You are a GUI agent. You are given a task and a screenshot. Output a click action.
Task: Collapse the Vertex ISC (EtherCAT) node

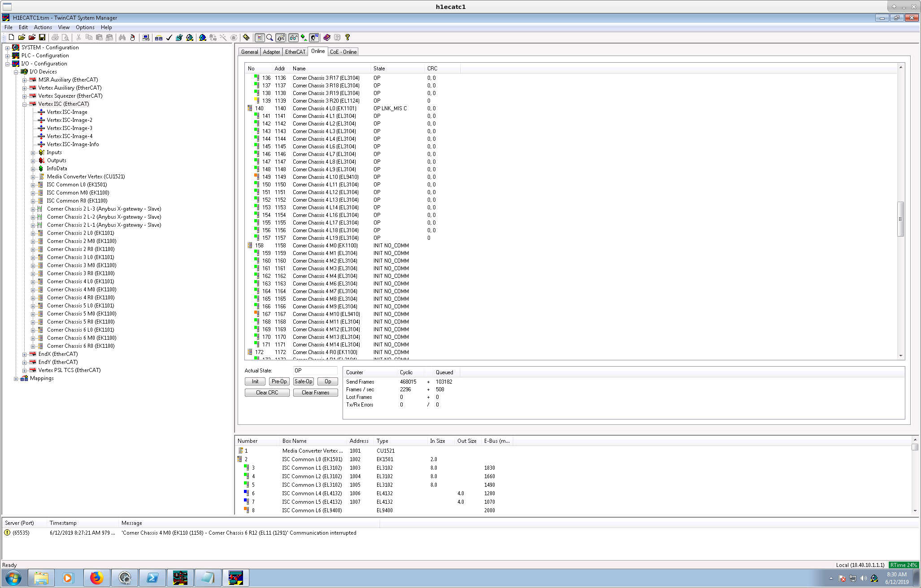[24, 104]
